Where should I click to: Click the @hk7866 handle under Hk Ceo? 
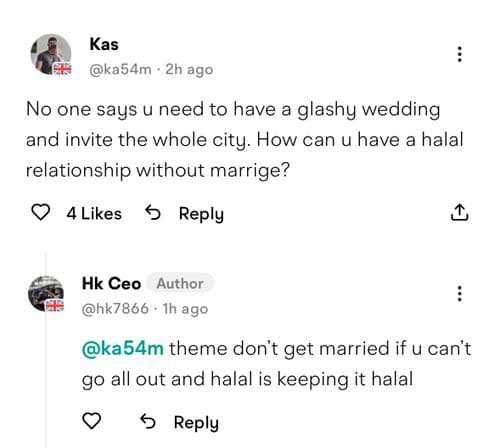(x=115, y=309)
